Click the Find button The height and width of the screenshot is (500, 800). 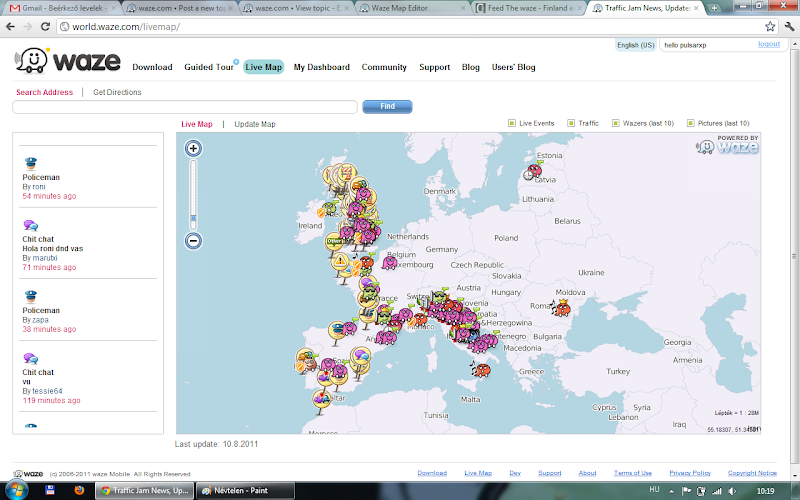pyautogui.click(x=387, y=106)
